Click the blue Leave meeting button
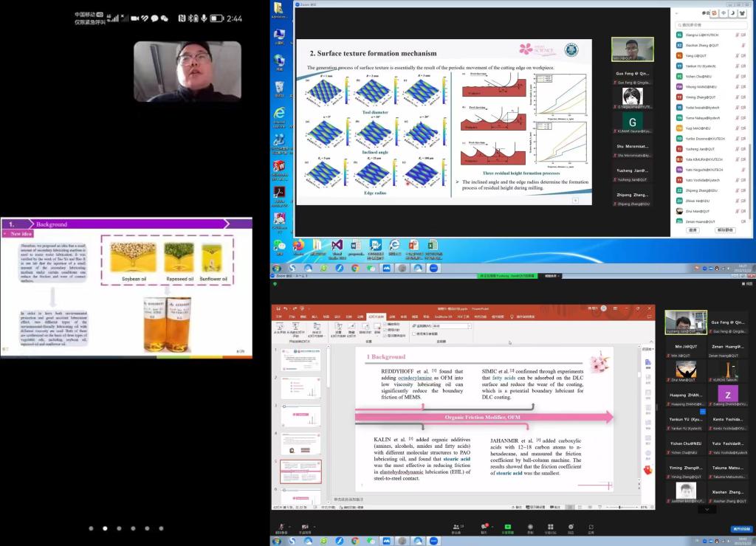 [741, 529]
